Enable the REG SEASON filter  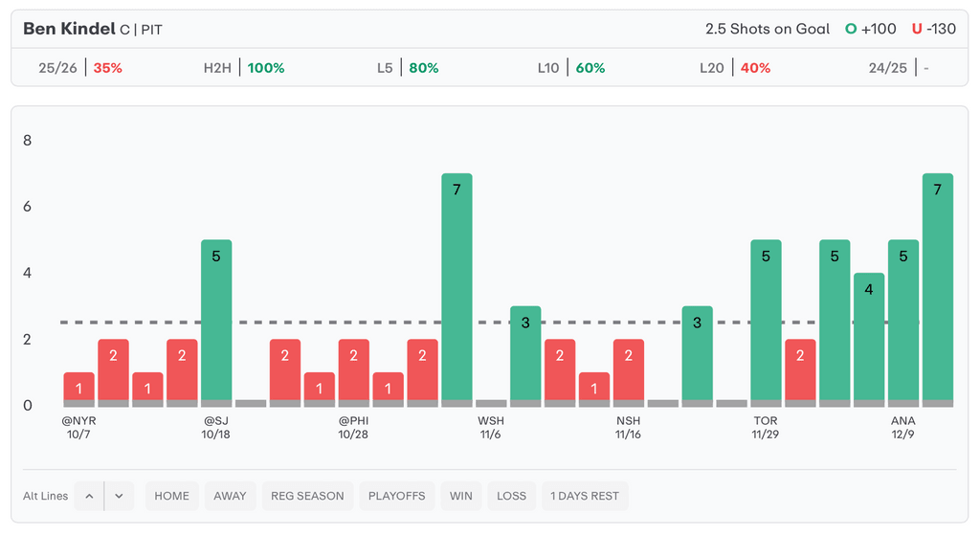click(307, 496)
